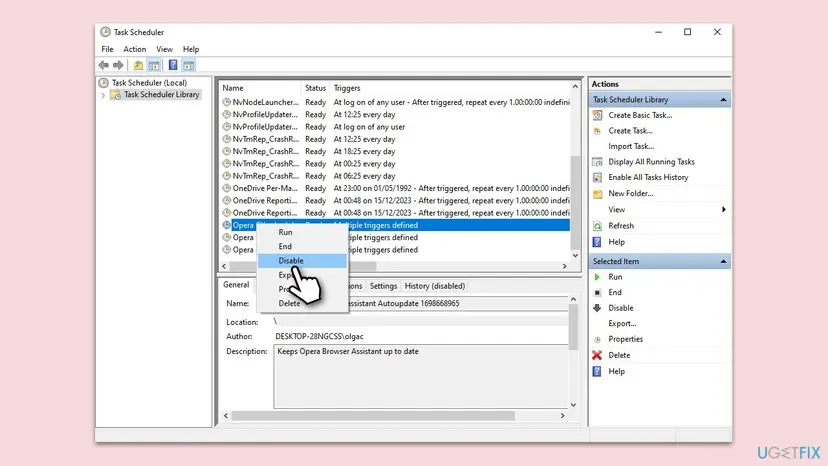
Task: Click the Task Scheduler (Local) clock icon
Action: tap(104, 82)
